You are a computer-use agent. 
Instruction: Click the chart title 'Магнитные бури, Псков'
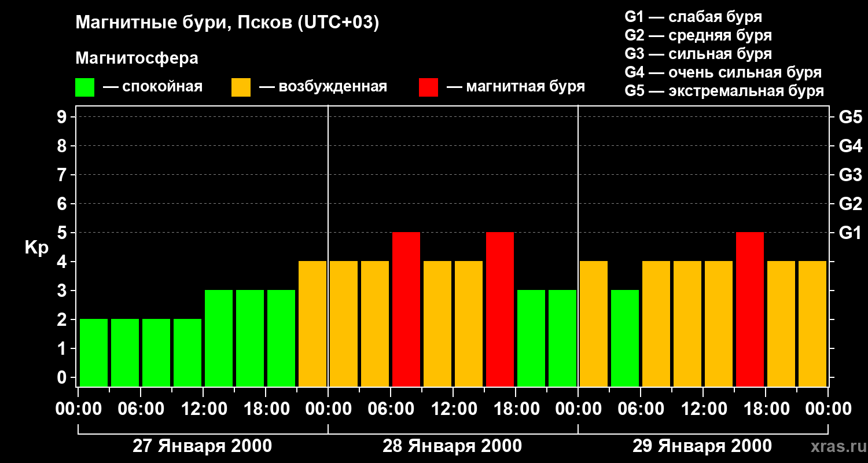(x=227, y=23)
